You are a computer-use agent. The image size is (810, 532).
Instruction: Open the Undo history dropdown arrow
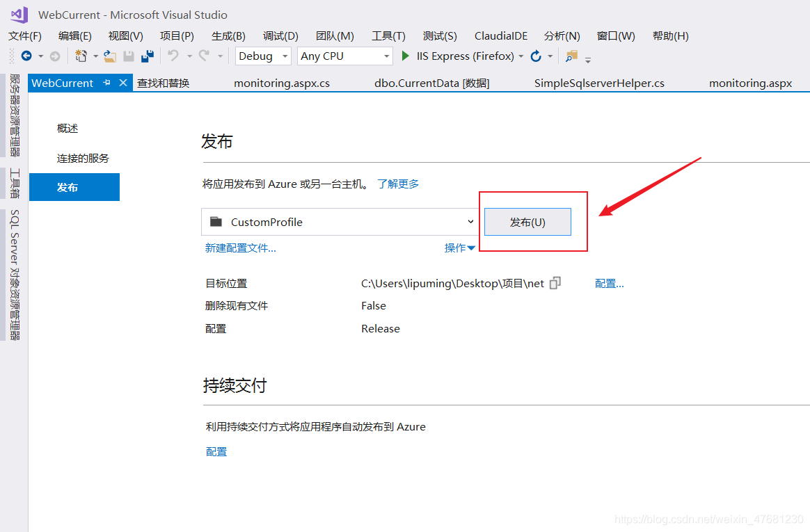coord(189,56)
